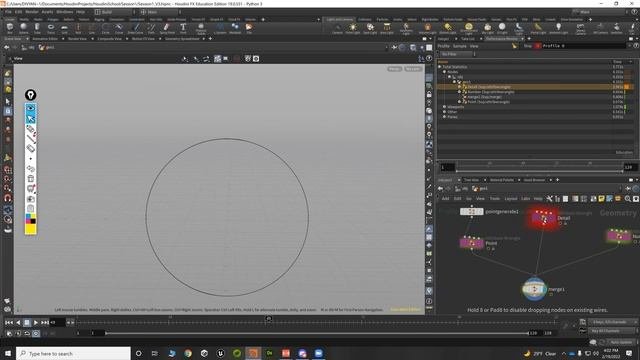Add an Area Light from the shelf
The width and height of the screenshot is (640, 360).
[387, 28]
